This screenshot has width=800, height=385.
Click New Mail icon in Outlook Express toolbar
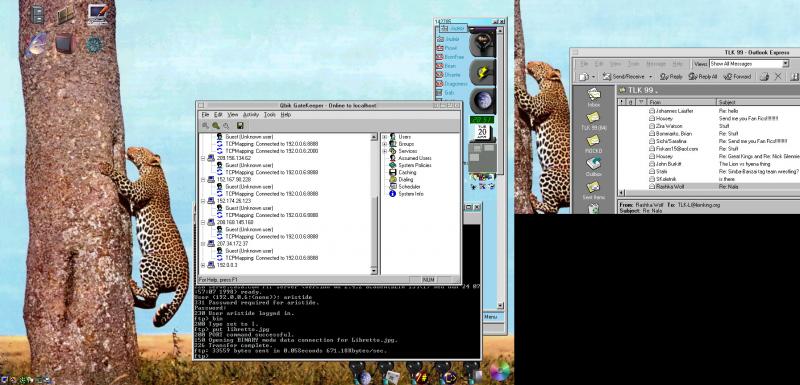coord(584,76)
